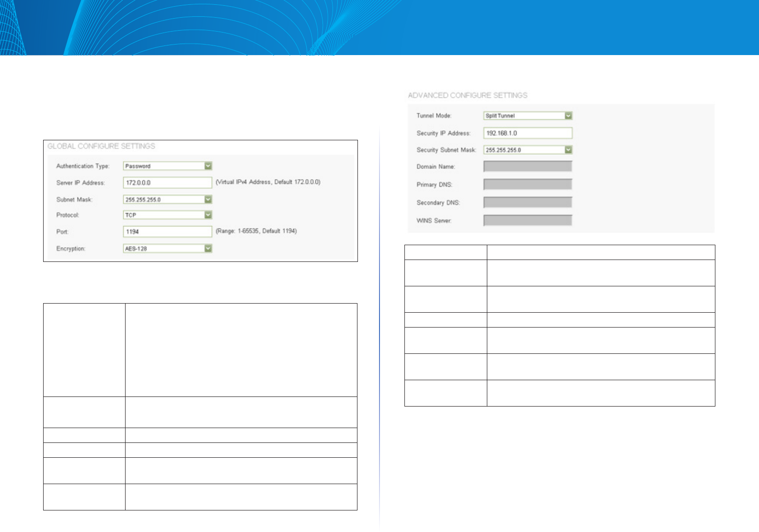Click the Port input field showing 1194
Image resolution: width=759 pixels, height=532 pixels.
tap(167, 231)
